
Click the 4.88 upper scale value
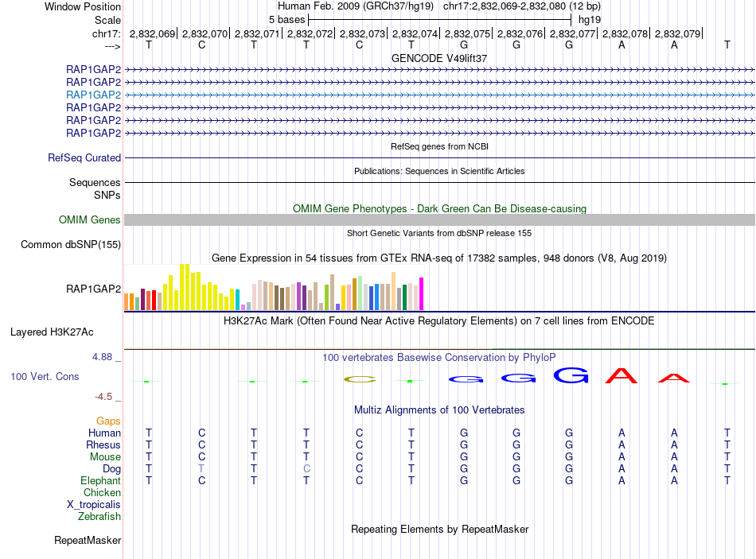[x=102, y=357]
